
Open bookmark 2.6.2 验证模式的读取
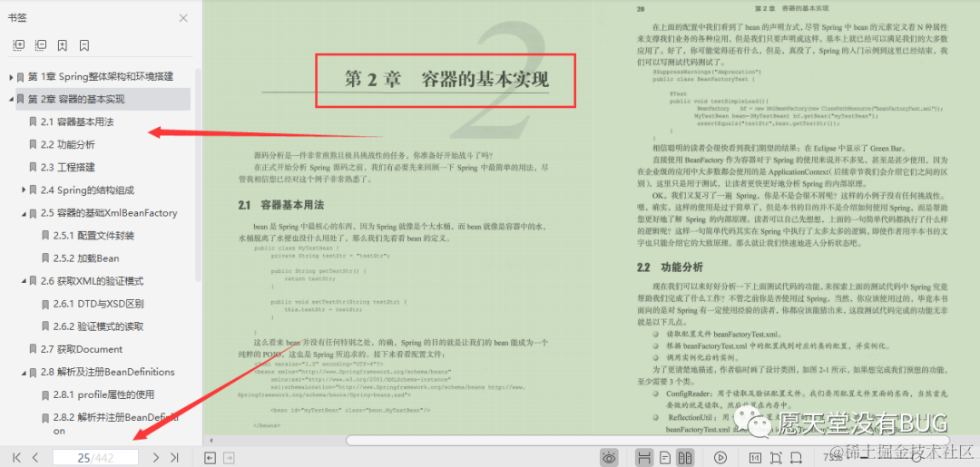[x=99, y=326]
